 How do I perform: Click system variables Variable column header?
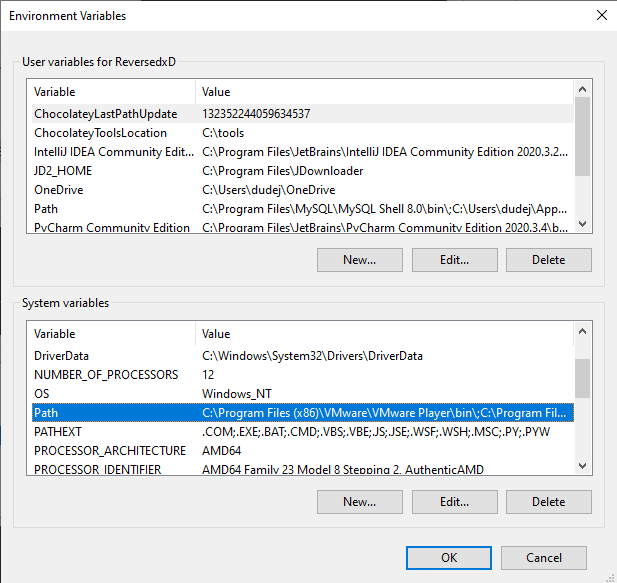pyautogui.click(x=113, y=334)
